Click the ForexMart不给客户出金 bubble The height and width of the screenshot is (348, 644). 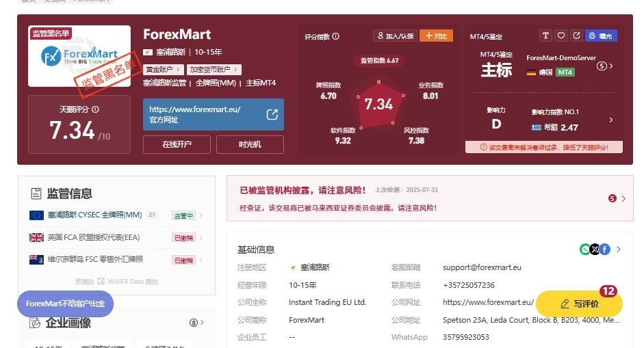point(65,304)
